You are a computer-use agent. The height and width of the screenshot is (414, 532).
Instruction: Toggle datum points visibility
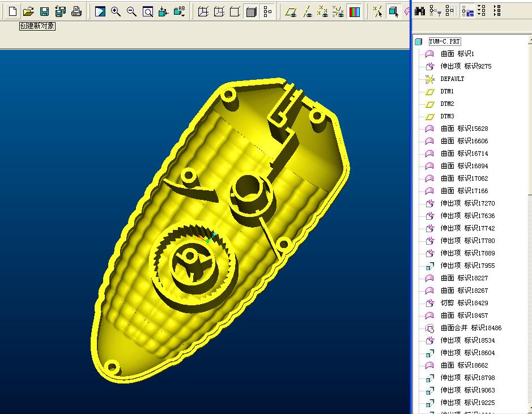[322, 11]
